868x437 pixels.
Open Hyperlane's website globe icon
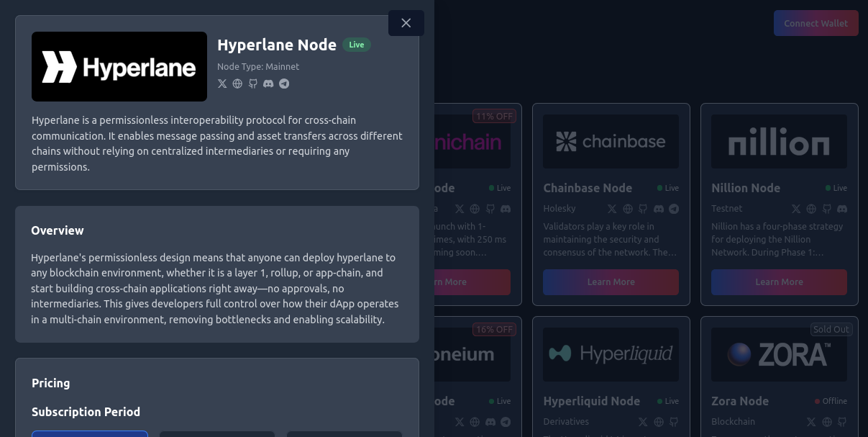coord(237,84)
